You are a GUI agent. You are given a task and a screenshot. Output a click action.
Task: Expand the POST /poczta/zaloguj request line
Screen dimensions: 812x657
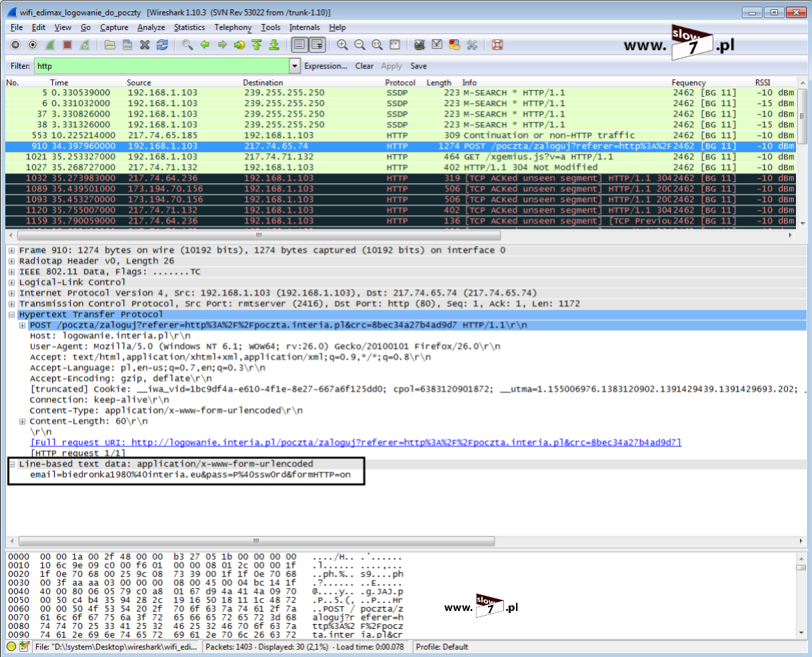tap(23, 325)
